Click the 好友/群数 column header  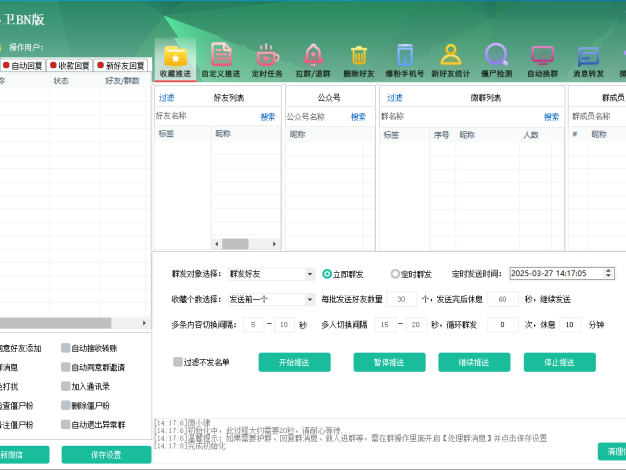(x=123, y=81)
